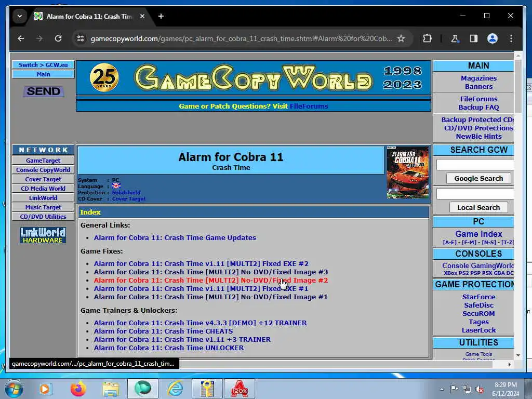
Task: Select the Alarm for Cobra 11 browser tab
Action: point(89,16)
